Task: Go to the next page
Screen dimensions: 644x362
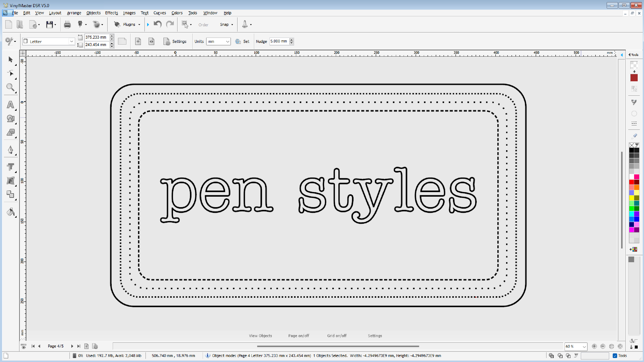Action: click(72, 346)
